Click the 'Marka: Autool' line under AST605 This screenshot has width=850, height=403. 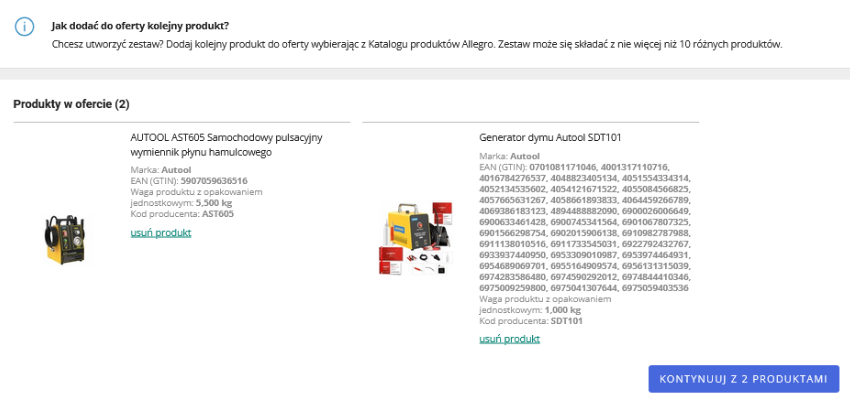161,170
